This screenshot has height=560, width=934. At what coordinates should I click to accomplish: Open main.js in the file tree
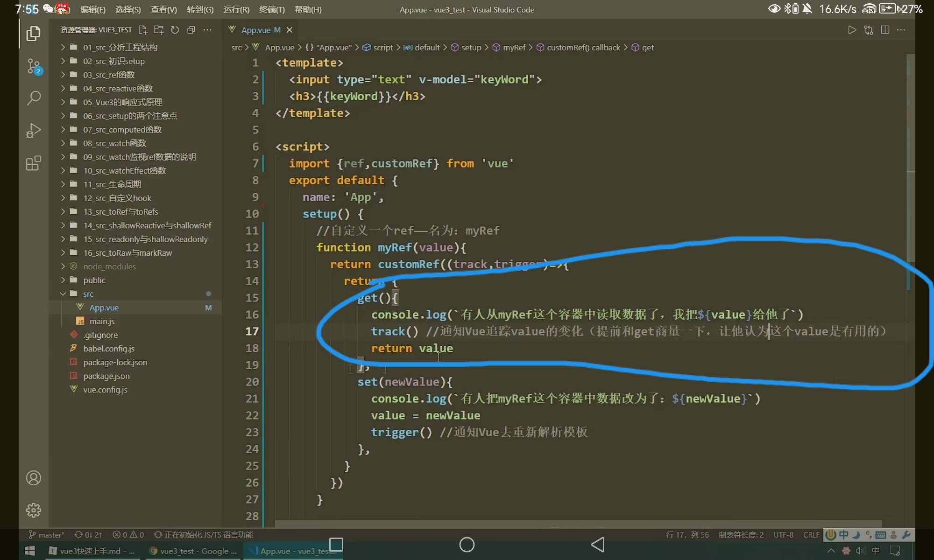pyautogui.click(x=102, y=321)
